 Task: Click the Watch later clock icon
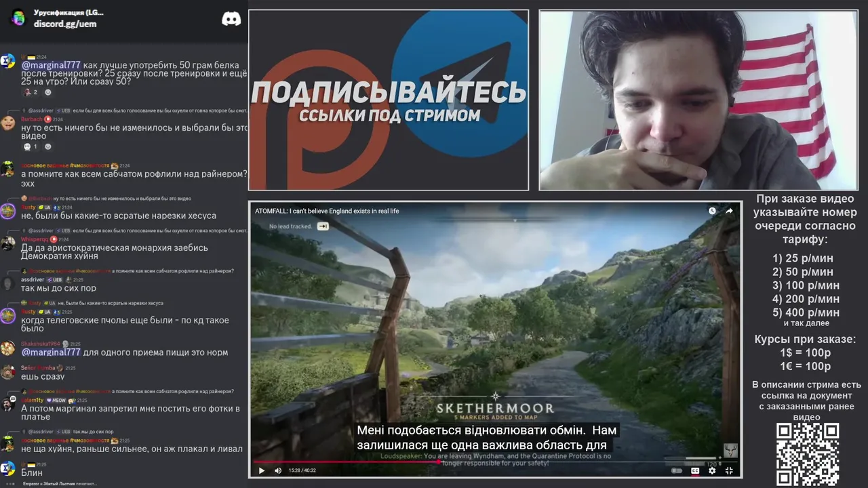click(x=712, y=211)
